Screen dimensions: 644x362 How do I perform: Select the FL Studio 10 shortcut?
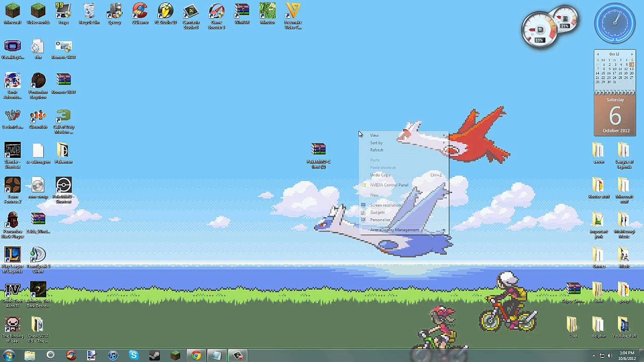166,14
